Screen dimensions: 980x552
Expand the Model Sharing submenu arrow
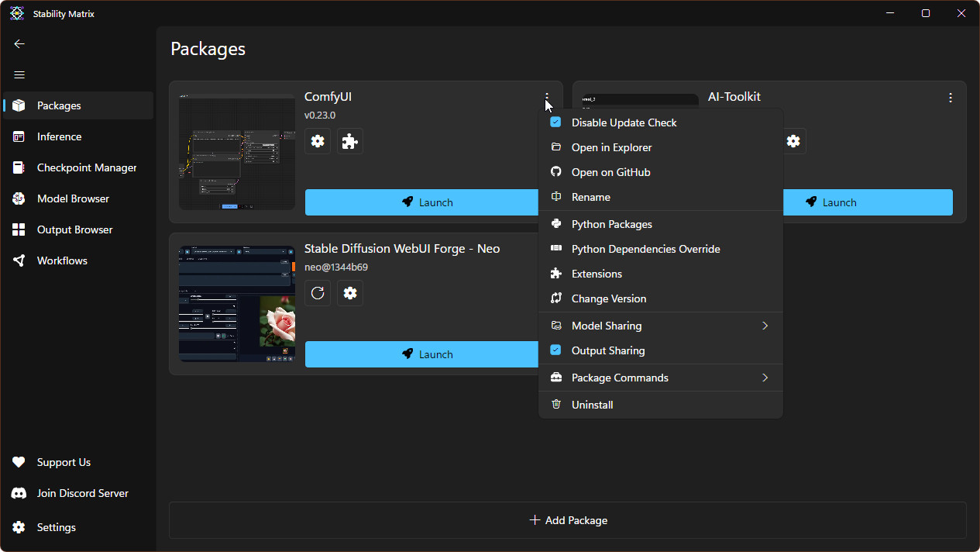pos(765,326)
